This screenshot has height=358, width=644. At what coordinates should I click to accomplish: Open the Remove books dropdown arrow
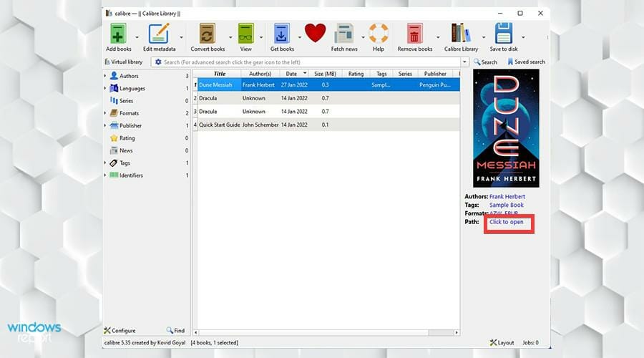click(438, 37)
